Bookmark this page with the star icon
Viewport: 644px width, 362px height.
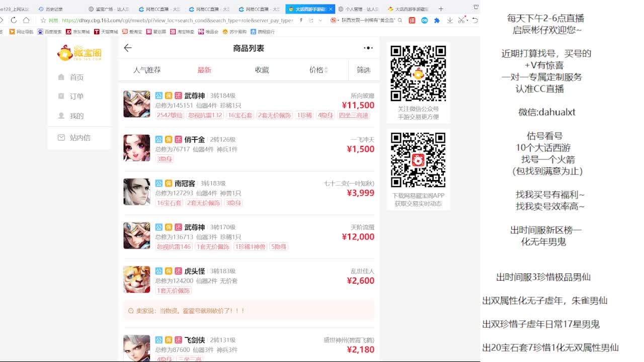coord(43,20)
